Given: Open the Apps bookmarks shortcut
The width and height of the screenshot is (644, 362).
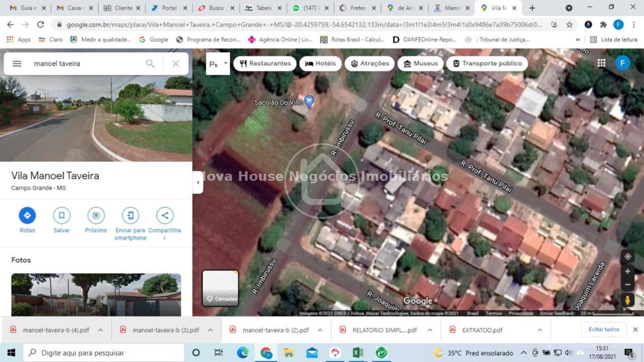Looking at the screenshot, I should coord(19,39).
